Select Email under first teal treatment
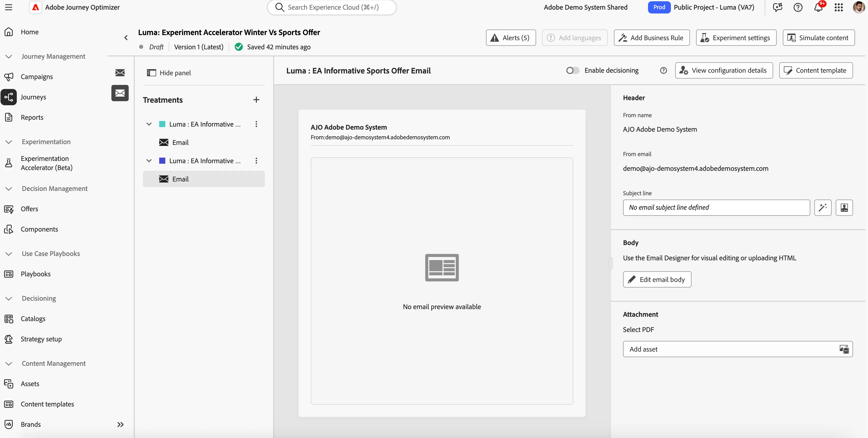 203,143
